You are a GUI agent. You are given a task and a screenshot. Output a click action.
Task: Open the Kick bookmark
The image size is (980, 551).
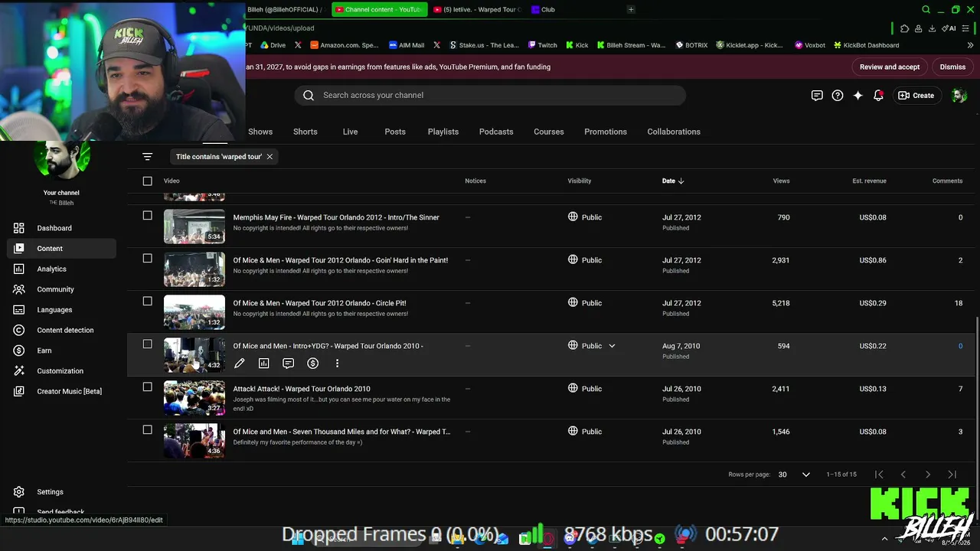(577, 45)
